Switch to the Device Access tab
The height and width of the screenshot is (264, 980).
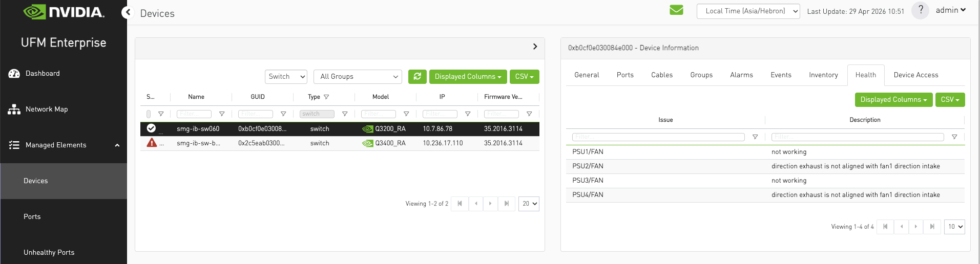pyautogui.click(x=916, y=75)
